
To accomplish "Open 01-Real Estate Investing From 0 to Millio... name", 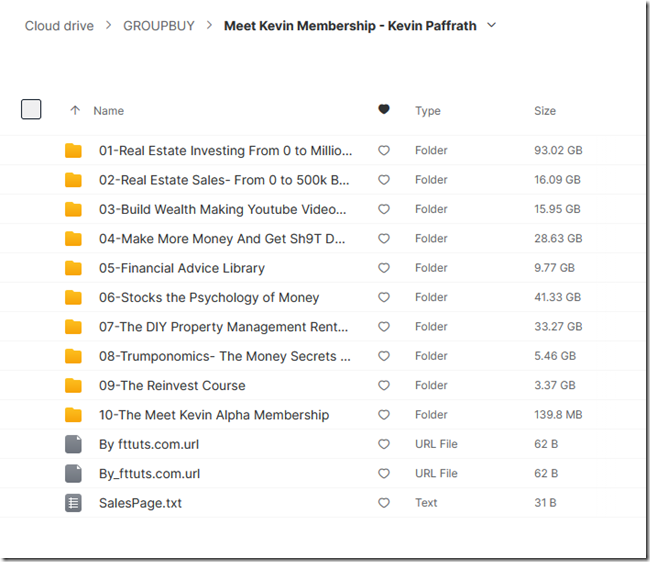I will click(x=226, y=150).
